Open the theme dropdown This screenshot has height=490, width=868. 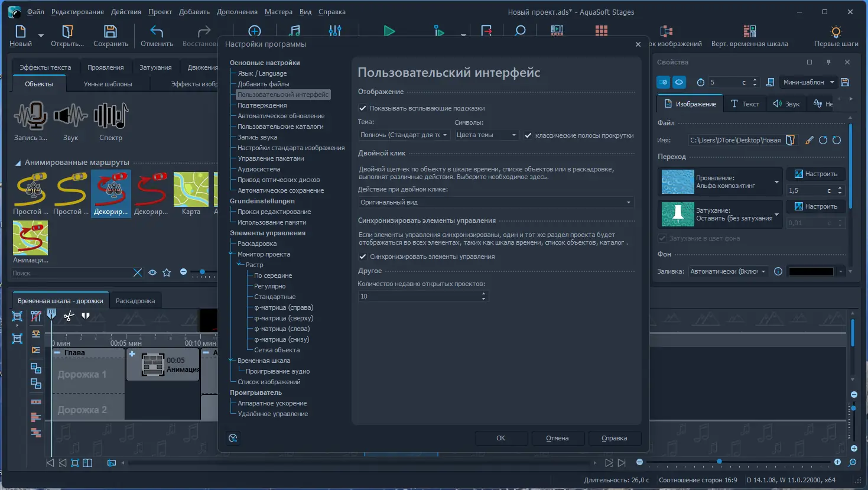point(404,135)
